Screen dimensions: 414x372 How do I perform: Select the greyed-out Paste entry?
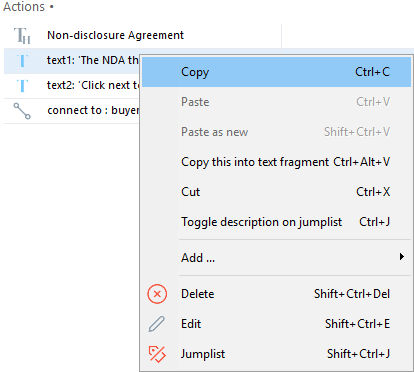pyautogui.click(x=276, y=102)
